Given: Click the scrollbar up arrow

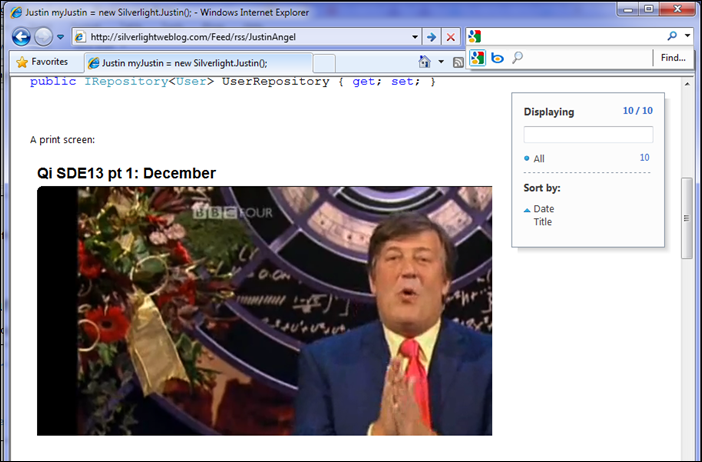Looking at the screenshot, I should click(687, 84).
